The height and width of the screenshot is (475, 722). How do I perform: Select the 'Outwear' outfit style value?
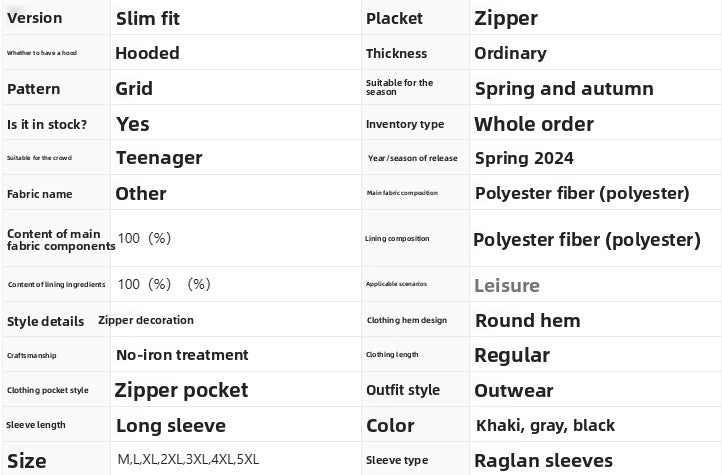(513, 390)
